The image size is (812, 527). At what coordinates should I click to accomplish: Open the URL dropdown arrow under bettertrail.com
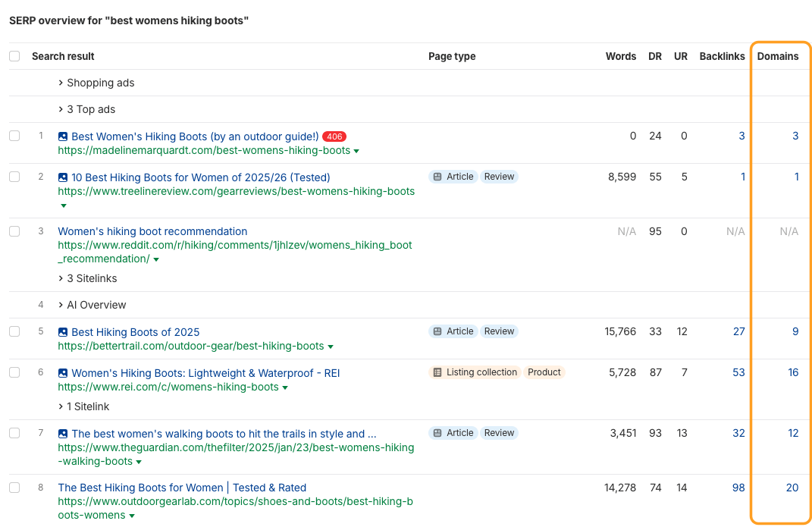point(331,347)
